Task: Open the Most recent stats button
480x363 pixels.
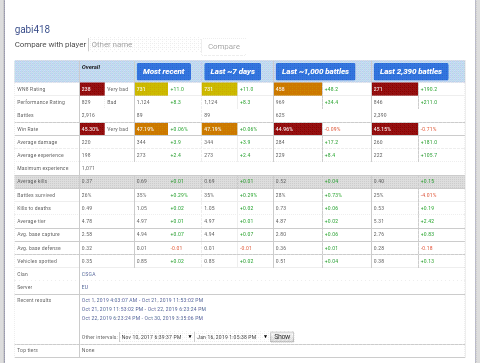Action: click(x=164, y=72)
